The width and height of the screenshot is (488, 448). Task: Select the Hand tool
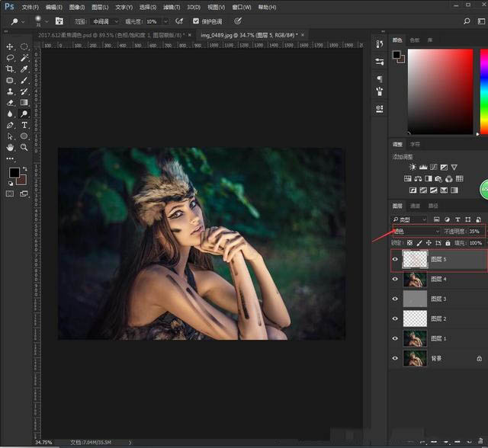(x=10, y=146)
